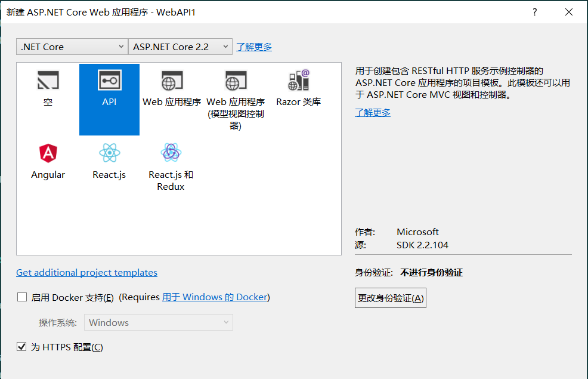The image size is (588, 379).
Task: Pick the Angular template icon
Action: pos(48,153)
